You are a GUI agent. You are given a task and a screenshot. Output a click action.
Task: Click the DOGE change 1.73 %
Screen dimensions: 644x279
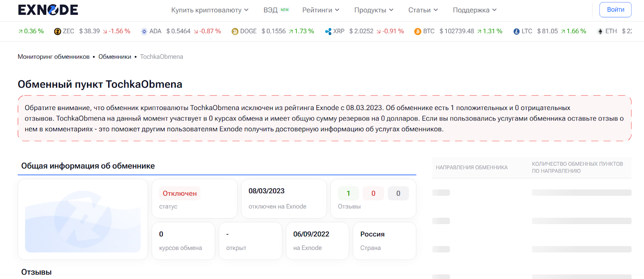point(301,31)
